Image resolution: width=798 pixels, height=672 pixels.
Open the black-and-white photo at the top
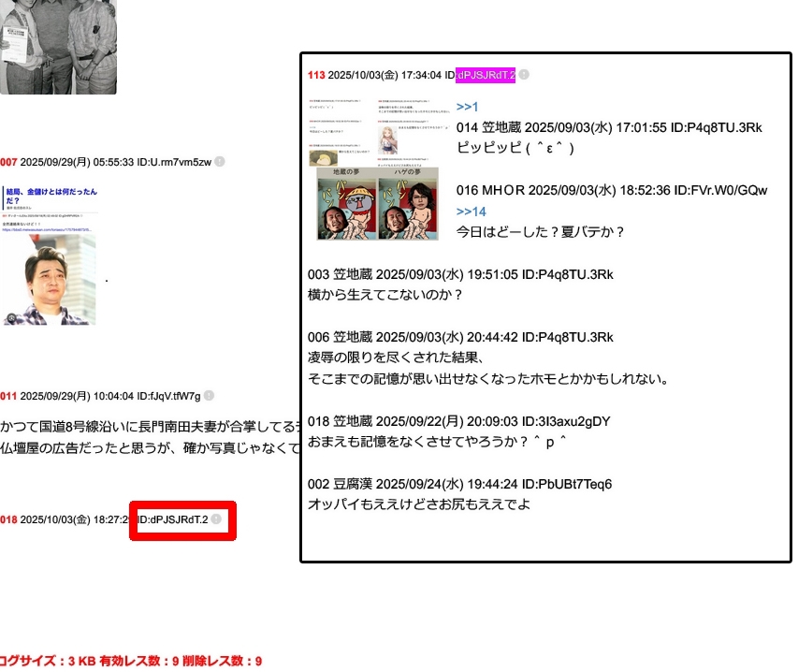58,47
